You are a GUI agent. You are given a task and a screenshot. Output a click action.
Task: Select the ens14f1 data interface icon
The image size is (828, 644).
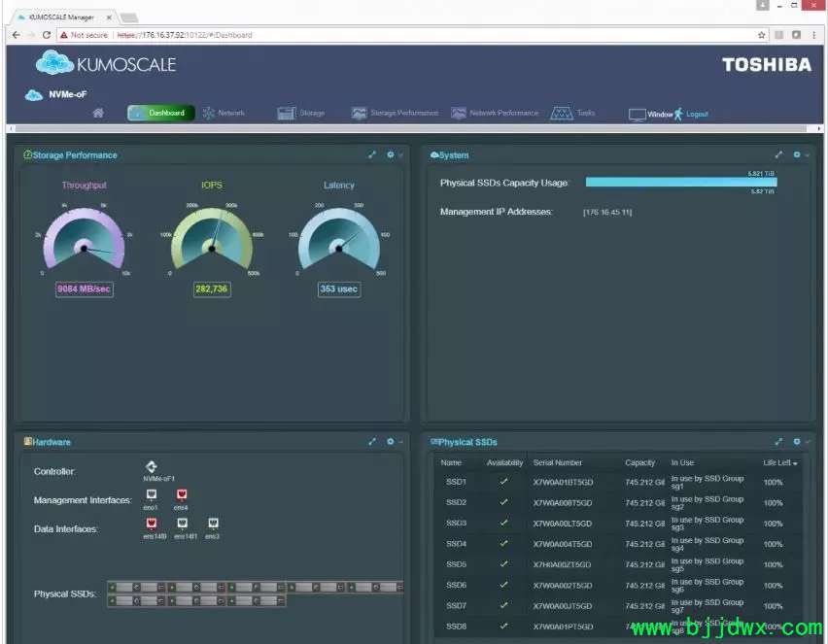click(182, 524)
